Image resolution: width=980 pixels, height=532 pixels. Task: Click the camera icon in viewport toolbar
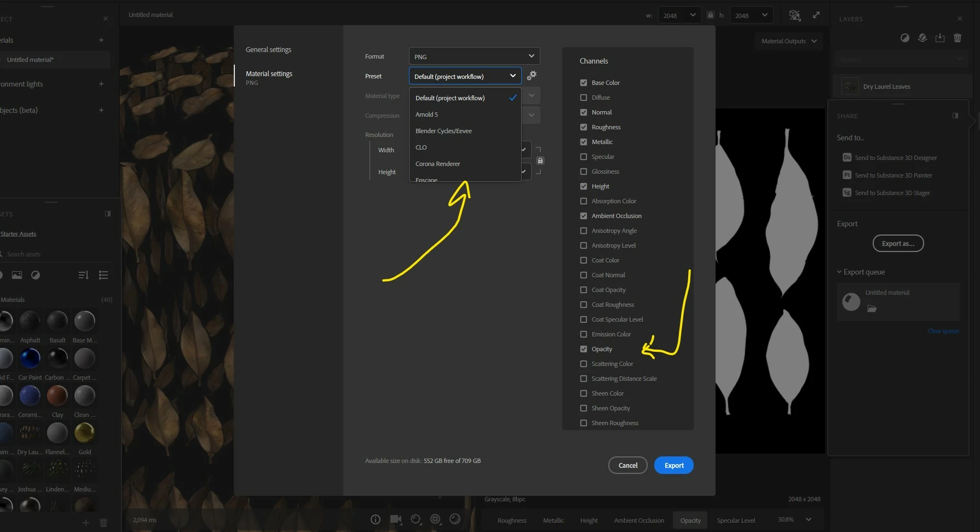pos(396,519)
